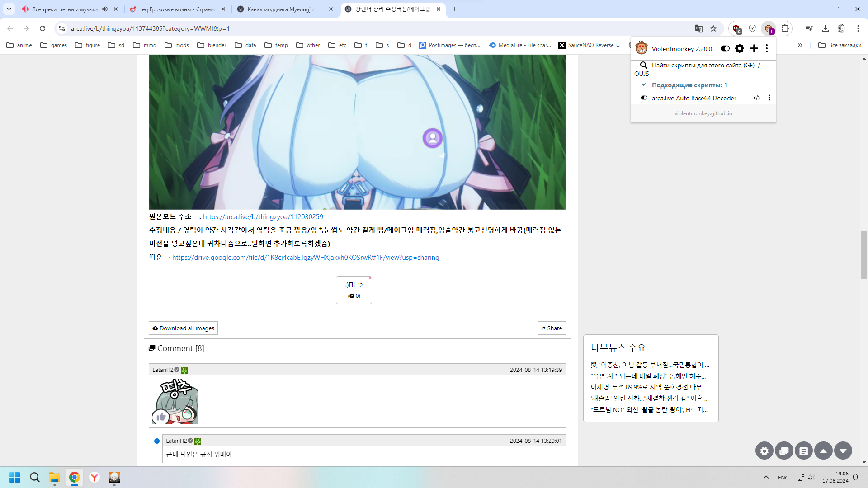View site information icon in address bar
The width and height of the screenshot is (868, 488).
coord(62,28)
